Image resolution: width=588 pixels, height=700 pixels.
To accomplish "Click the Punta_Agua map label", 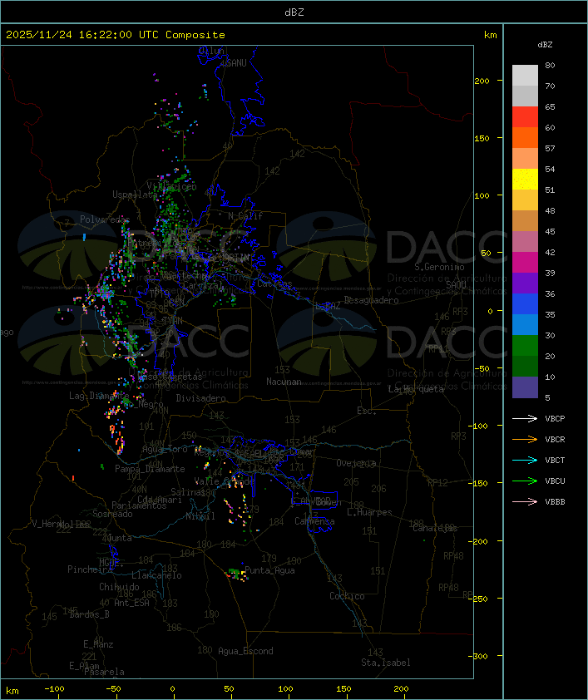I will point(269,570).
